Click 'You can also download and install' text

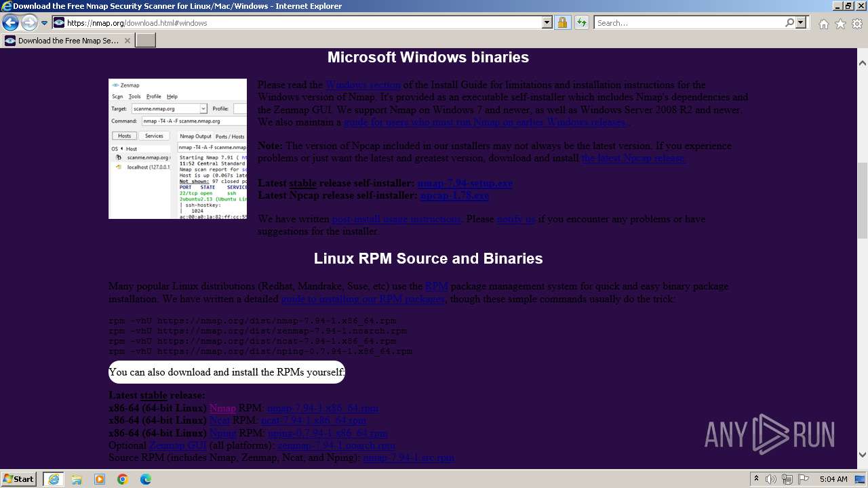coord(226,372)
